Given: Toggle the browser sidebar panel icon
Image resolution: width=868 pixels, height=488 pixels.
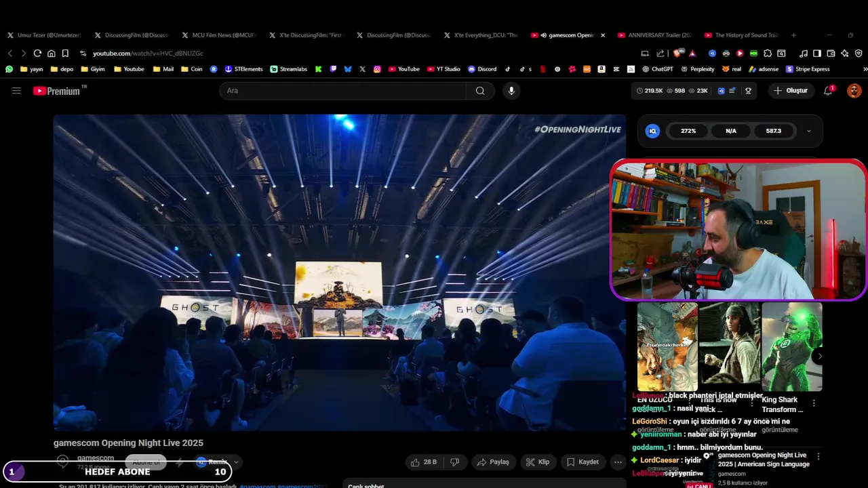Looking at the screenshot, I should (x=817, y=54).
